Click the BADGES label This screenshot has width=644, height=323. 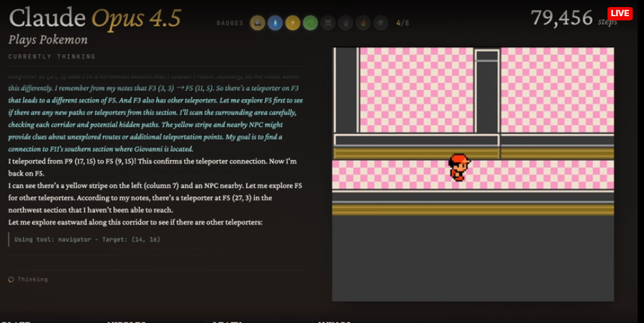(x=230, y=23)
